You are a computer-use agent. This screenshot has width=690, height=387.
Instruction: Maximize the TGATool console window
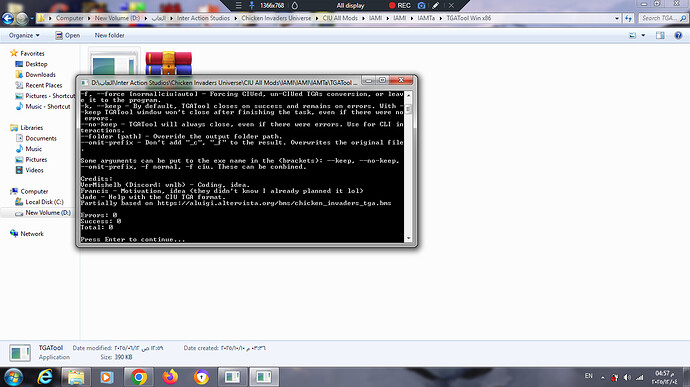pos(382,80)
